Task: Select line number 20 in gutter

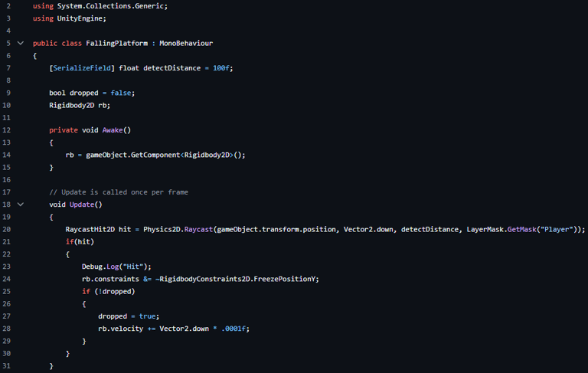Action: click(x=6, y=229)
